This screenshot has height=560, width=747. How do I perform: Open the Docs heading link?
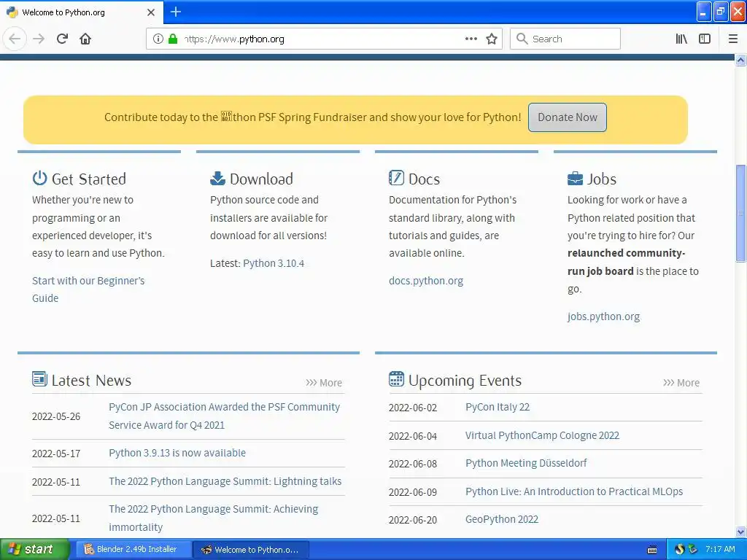(x=424, y=179)
